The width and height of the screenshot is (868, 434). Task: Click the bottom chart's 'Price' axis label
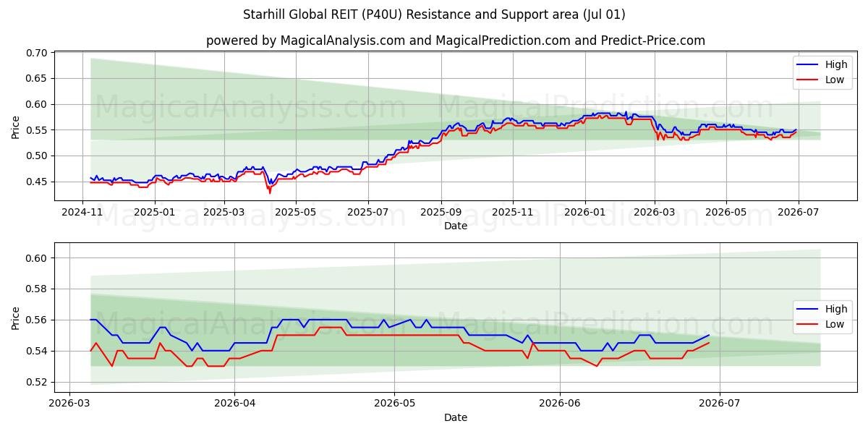[x=16, y=317]
